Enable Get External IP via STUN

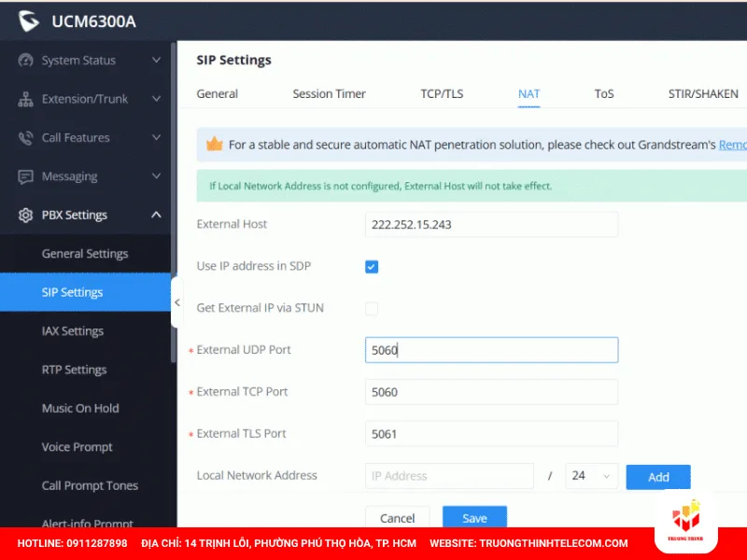tap(372, 309)
